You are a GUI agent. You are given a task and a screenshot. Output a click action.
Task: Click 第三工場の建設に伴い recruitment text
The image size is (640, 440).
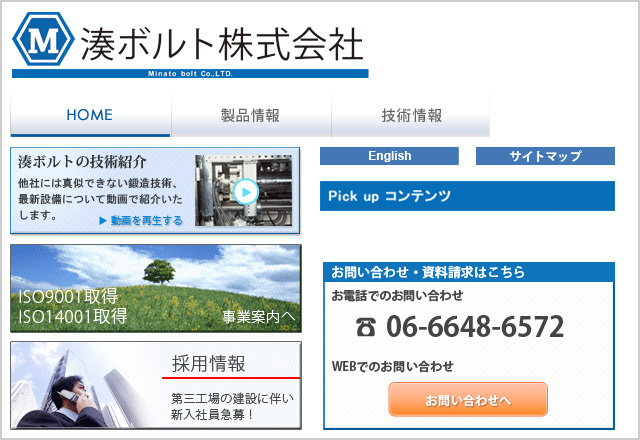232,398
